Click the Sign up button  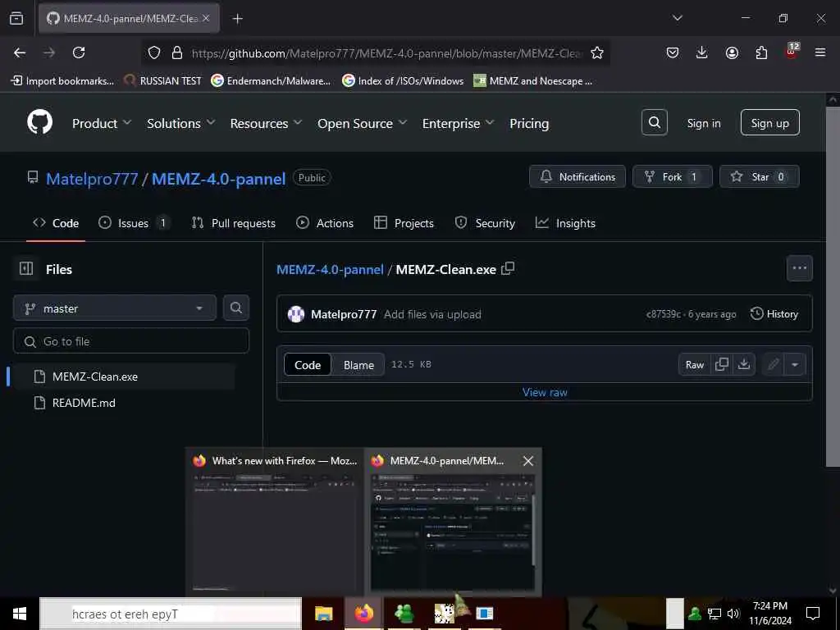(x=769, y=123)
